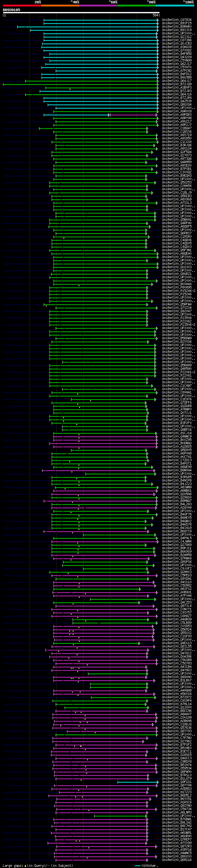Click UniRef100_Q64J16 entry

[176, 94]
